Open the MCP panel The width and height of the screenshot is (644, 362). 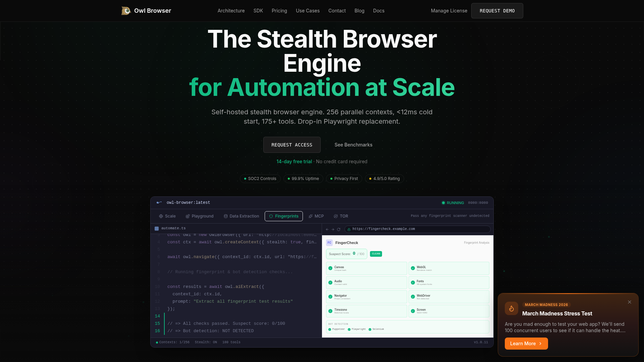316,216
